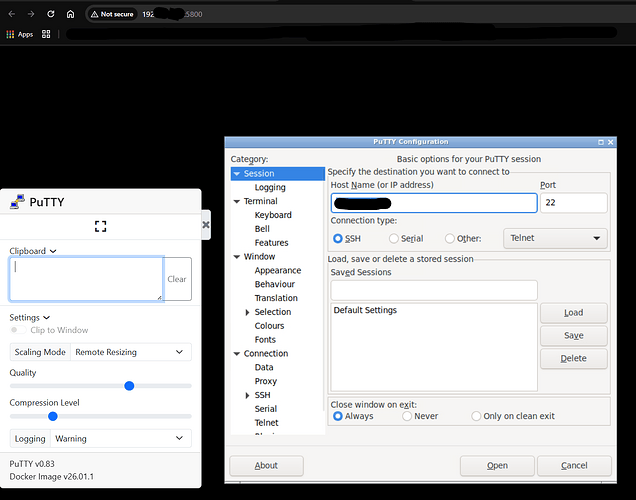
Task: Open the Telnet protocol dropdown
Action: click(x=558, y=238)
